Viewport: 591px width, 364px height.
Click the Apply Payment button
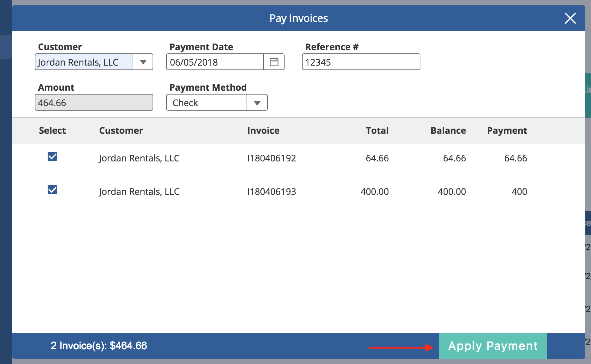tap(493, 346)
